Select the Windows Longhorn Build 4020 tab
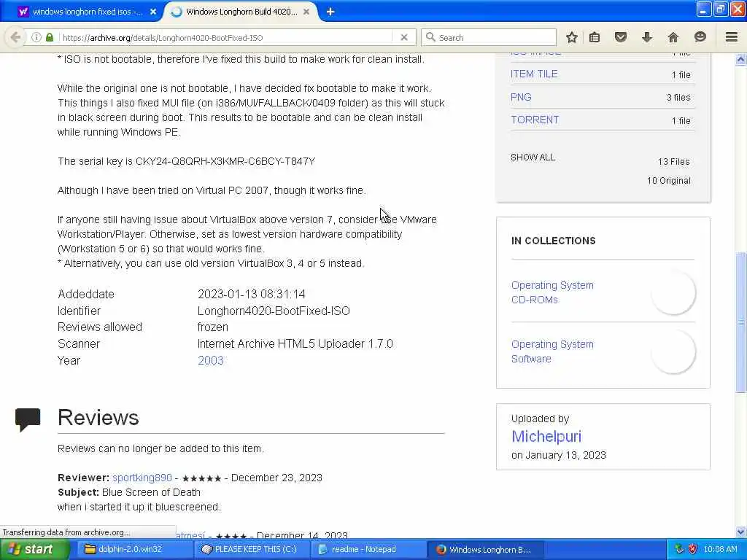 tap(241, 12)
